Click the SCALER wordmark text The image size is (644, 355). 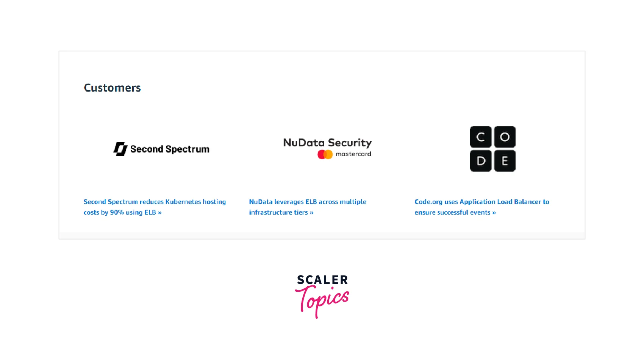(x=322, y=280)
